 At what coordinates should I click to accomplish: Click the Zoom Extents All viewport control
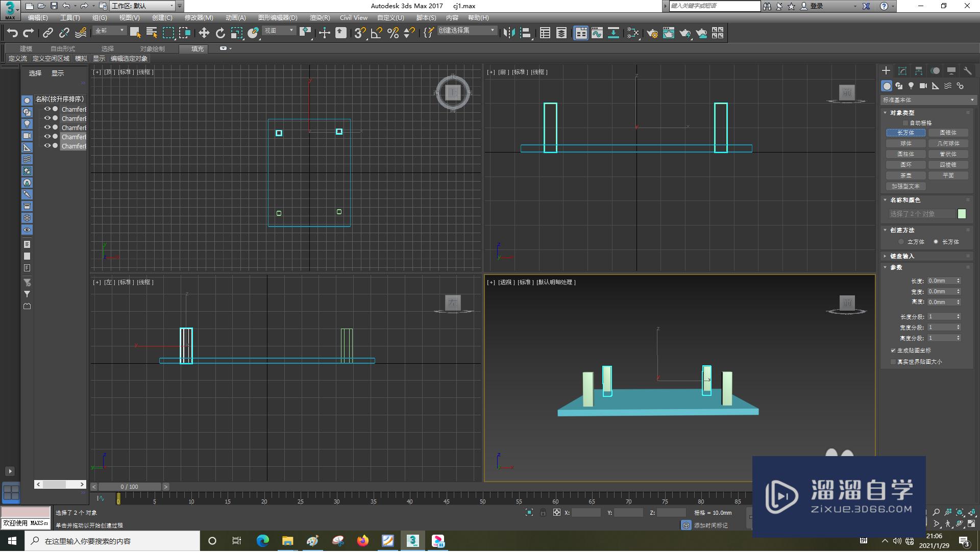pos(972,512)
